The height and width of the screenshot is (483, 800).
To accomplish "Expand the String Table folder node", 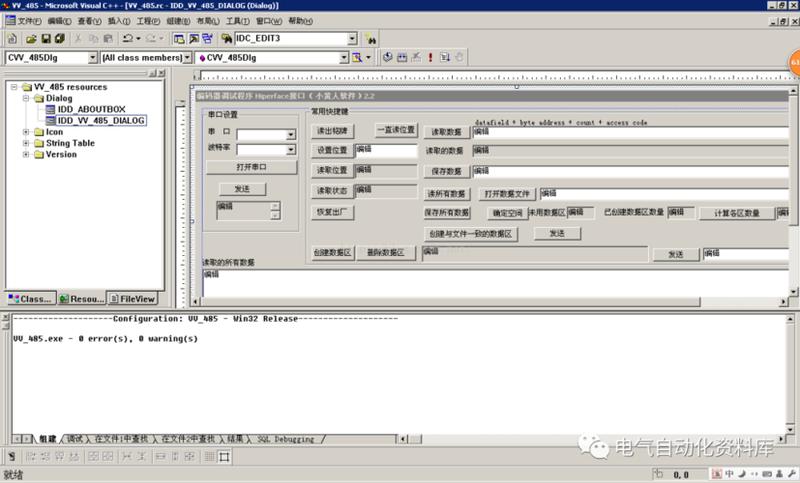I will coord(26,143).
